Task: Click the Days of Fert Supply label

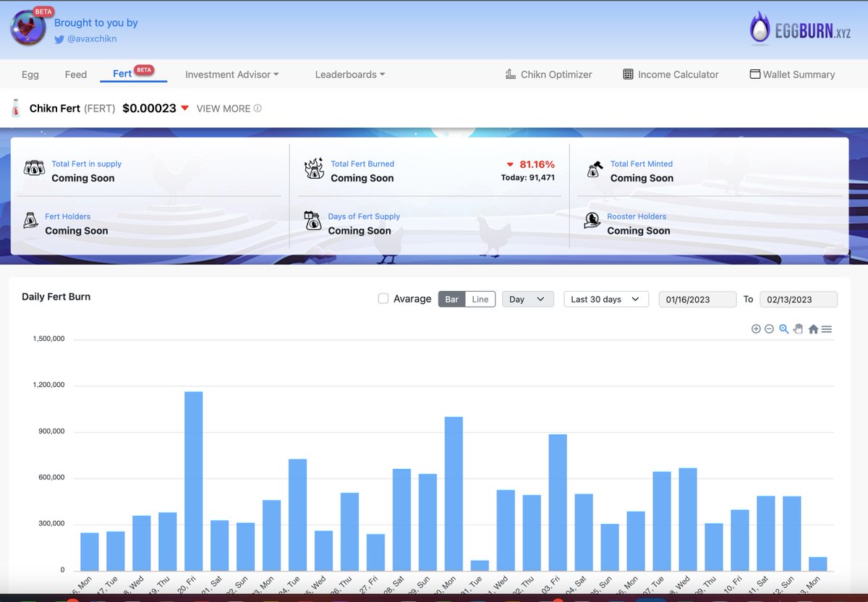Action: click(x=364, y=216)
